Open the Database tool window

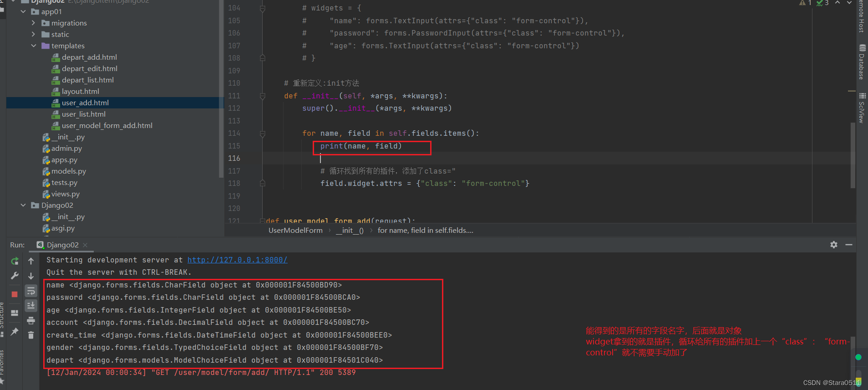click(862, 62)
